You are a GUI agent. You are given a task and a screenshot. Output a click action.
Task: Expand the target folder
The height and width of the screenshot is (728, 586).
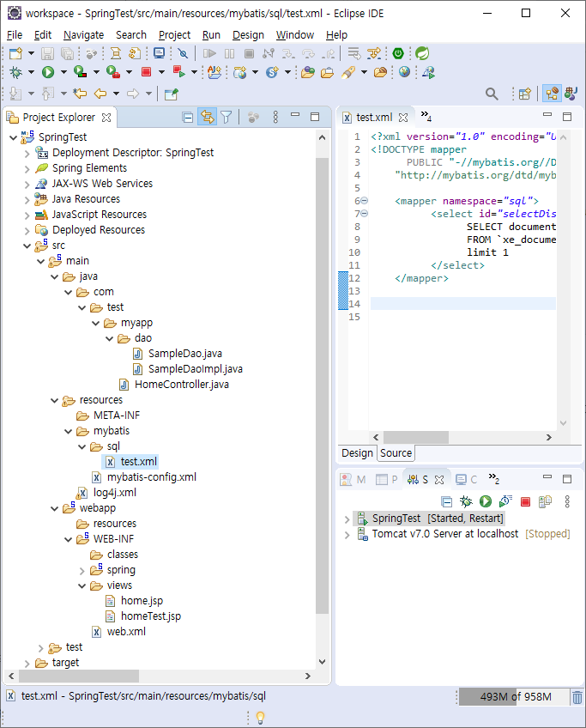pos(27,664)
